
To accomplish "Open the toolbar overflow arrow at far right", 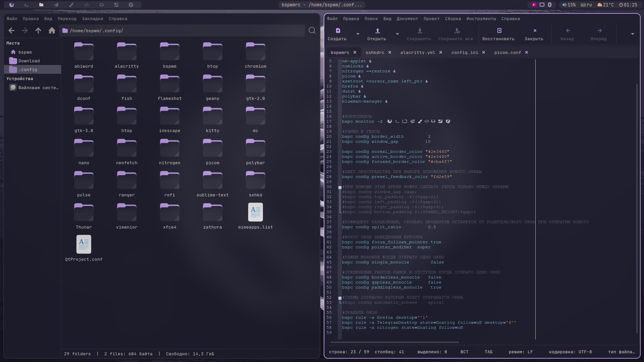I will [x=632, y=34].
